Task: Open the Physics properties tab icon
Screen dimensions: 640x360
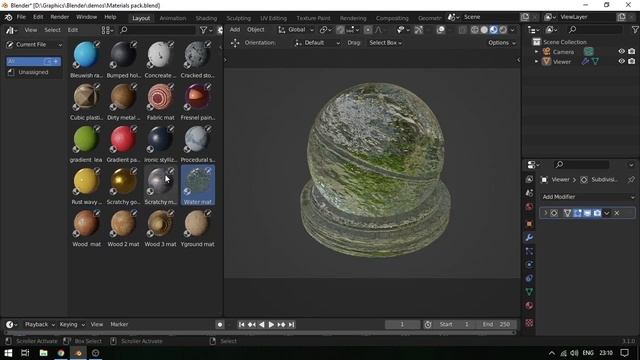Action: tap(529, 264)
